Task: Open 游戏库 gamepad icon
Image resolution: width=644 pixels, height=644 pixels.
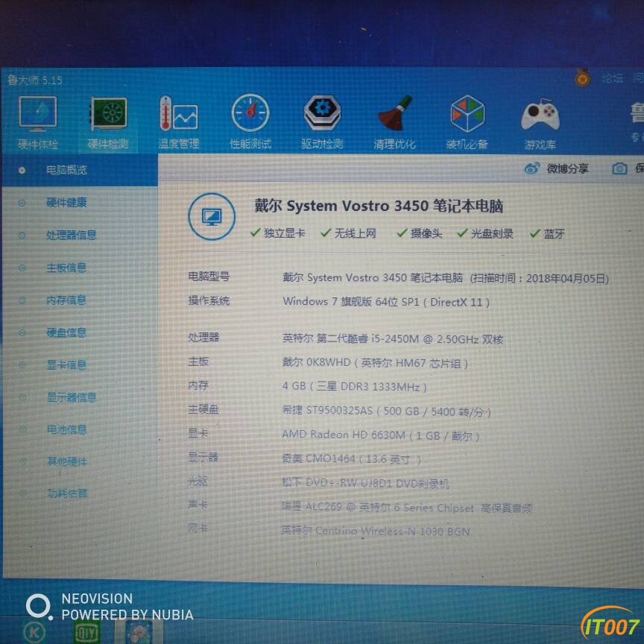Action: [540, 114]
